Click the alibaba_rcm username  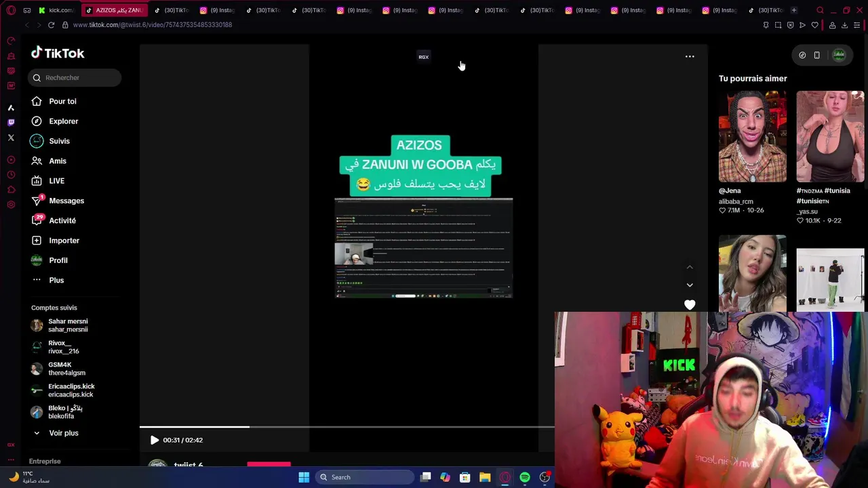[x=736, y=201]
